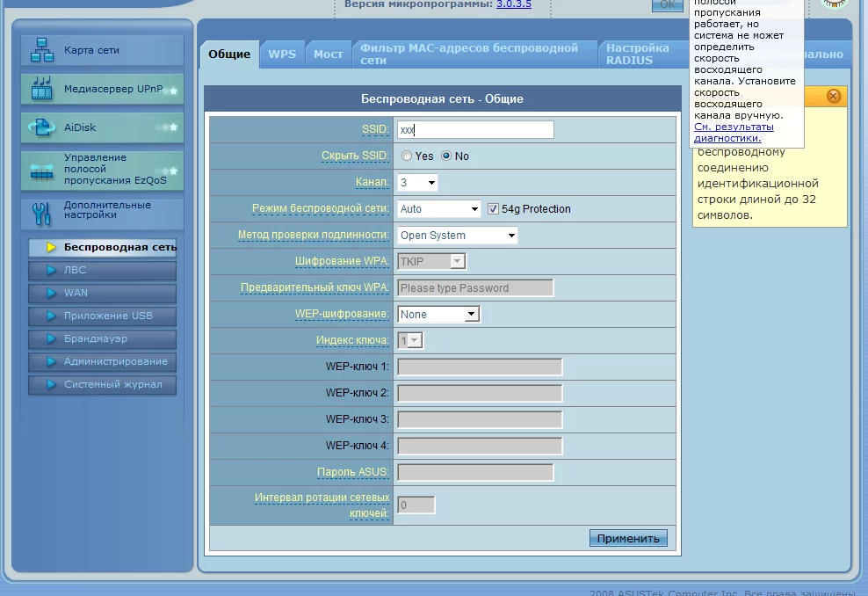Open Дополнительные настройки wrench icon
868x596 pixels.
tap(42, 214)
